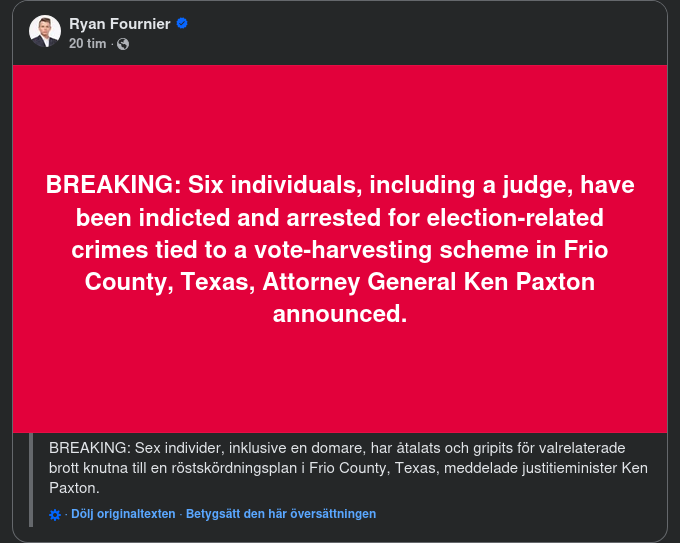Click 'BREAKING:' in the Swedish translation
This screenshot has height=543, width=680.
pyautogui.click(x=89, y=445)
